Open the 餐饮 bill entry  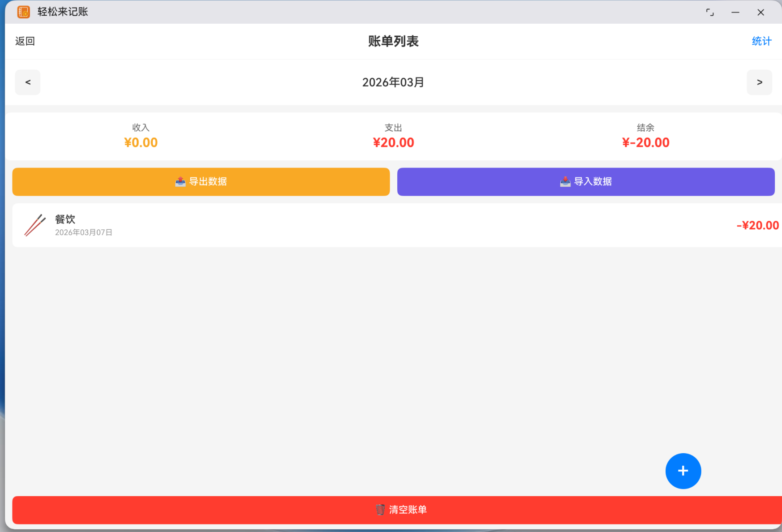pos(397,225)
